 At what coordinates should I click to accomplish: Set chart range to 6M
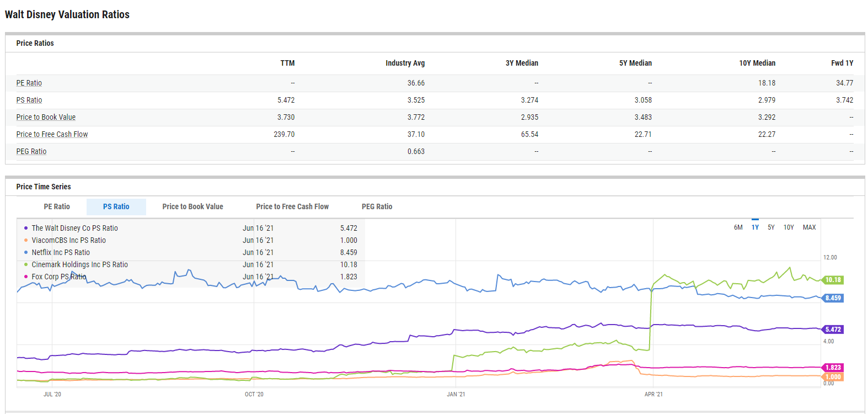(x=738, y=227)
